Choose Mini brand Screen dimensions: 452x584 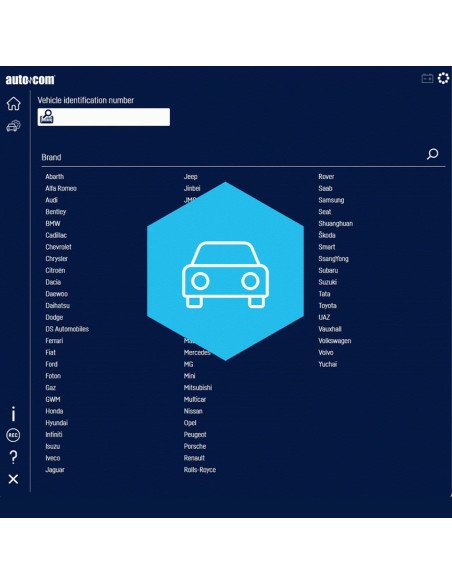coord(189,376)
